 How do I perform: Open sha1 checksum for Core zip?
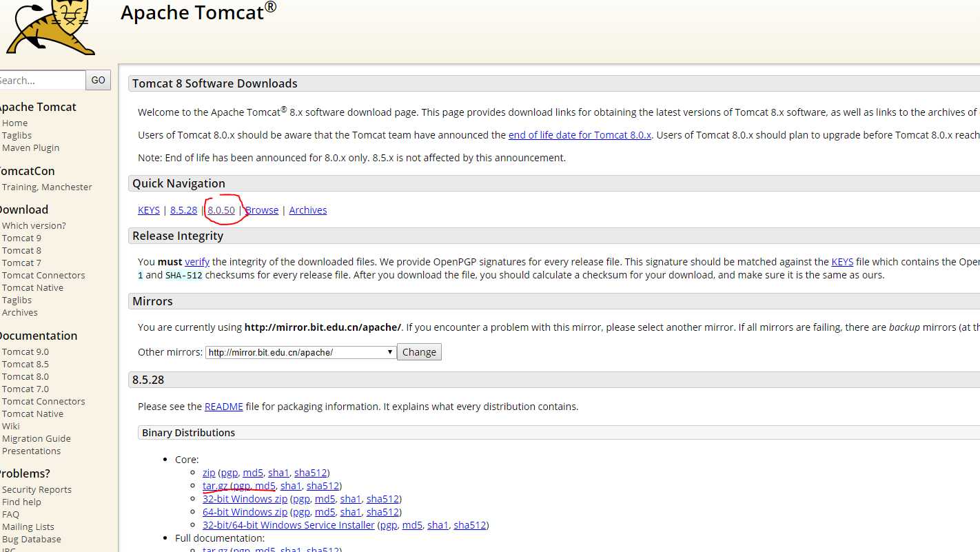(x=278, y=473)
